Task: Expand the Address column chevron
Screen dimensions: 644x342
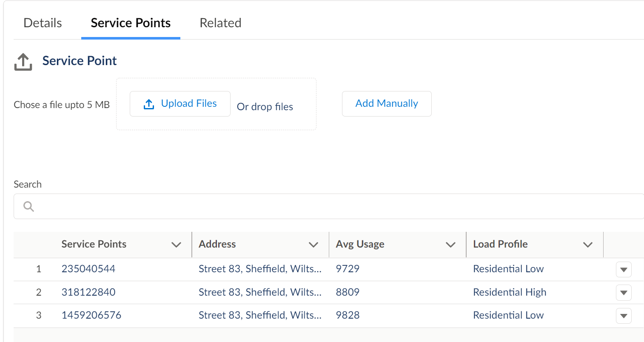Action: [x=313, y=245]
